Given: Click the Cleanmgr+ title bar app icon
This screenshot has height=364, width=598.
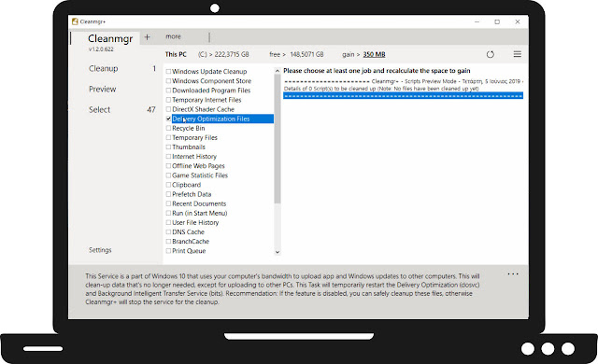Looking at the screenshot, I should pyautogui.click(x=75, y=21).
